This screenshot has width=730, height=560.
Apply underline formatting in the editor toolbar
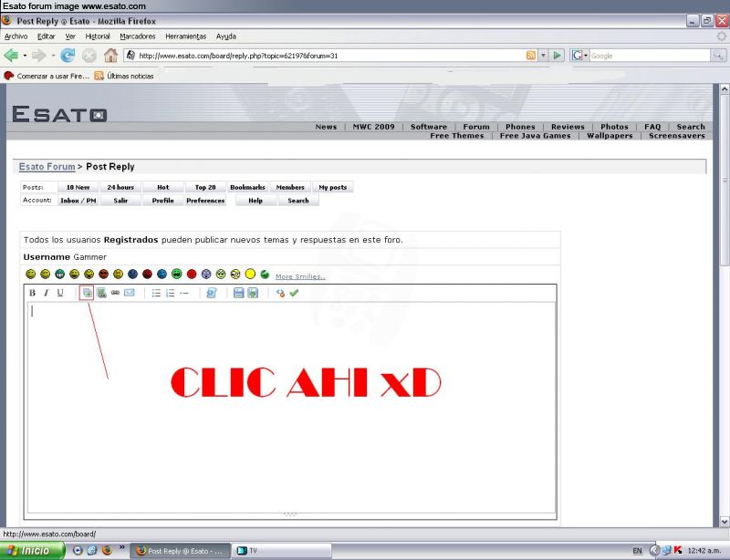60,293
